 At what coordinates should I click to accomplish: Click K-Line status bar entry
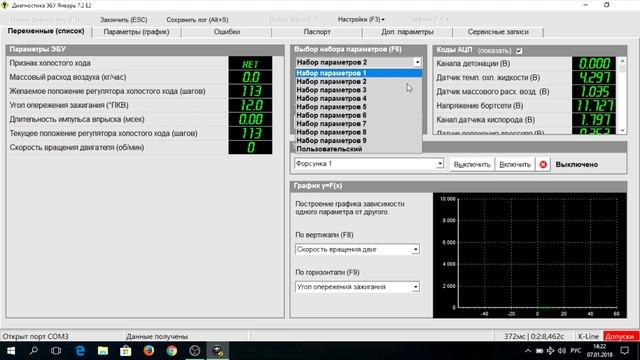[588, 336]
